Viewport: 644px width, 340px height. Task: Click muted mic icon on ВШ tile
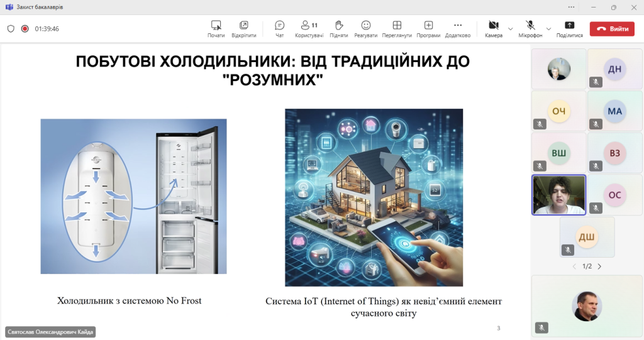[540, 166]
